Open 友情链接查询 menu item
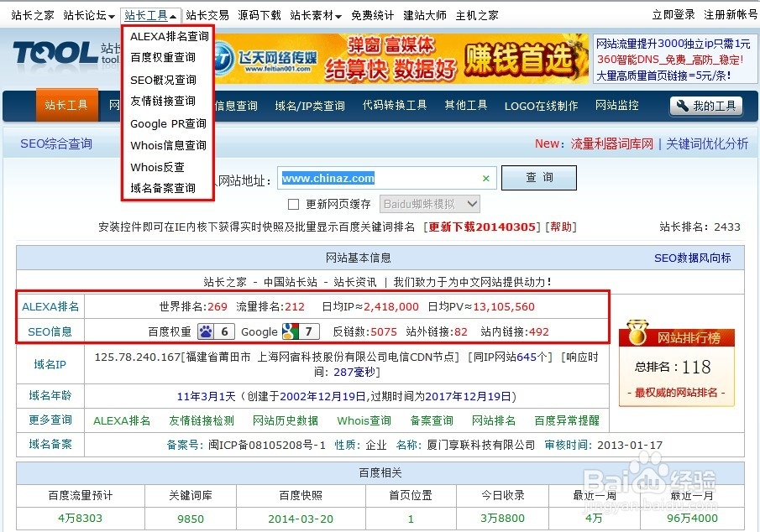This screenshot has width=760, height=532. coord(163,101)
